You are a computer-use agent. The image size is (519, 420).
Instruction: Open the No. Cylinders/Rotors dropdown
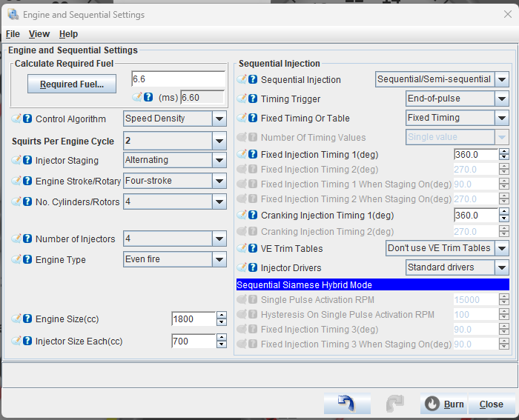[219, 201]
